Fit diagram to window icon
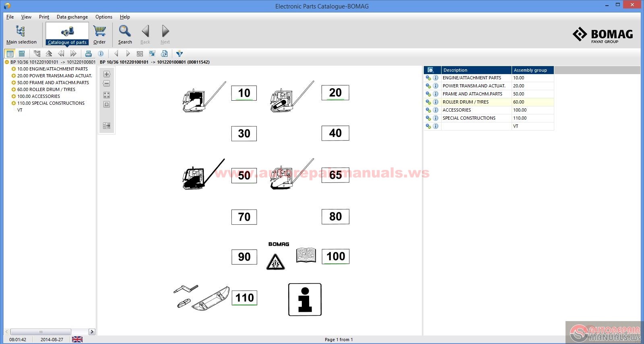This screenshot has height=344, width=644. pyautogui.click(x=107, y=104)
